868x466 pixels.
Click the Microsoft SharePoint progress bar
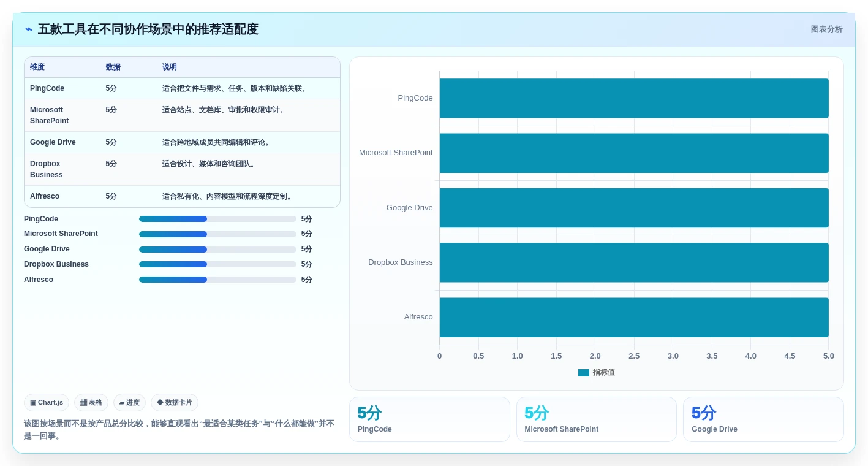(217, 234)
